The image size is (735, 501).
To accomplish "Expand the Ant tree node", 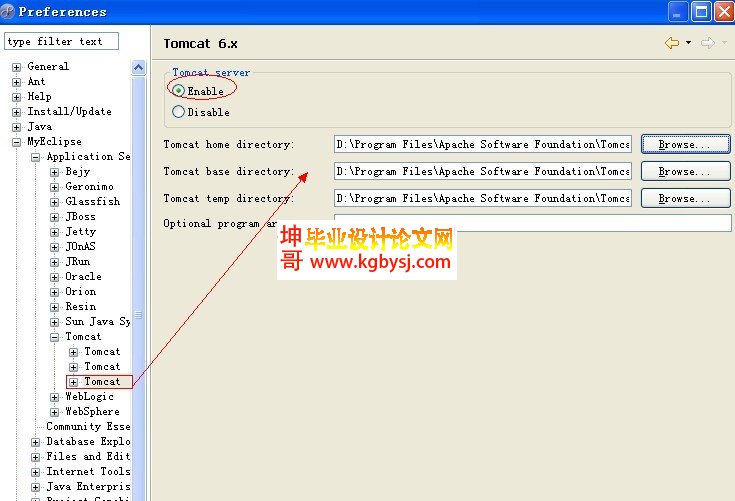I will click(16, 82).
